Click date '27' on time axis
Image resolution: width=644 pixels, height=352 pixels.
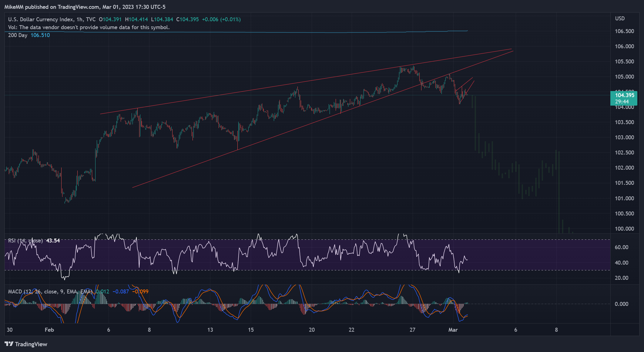coord(412,330)
